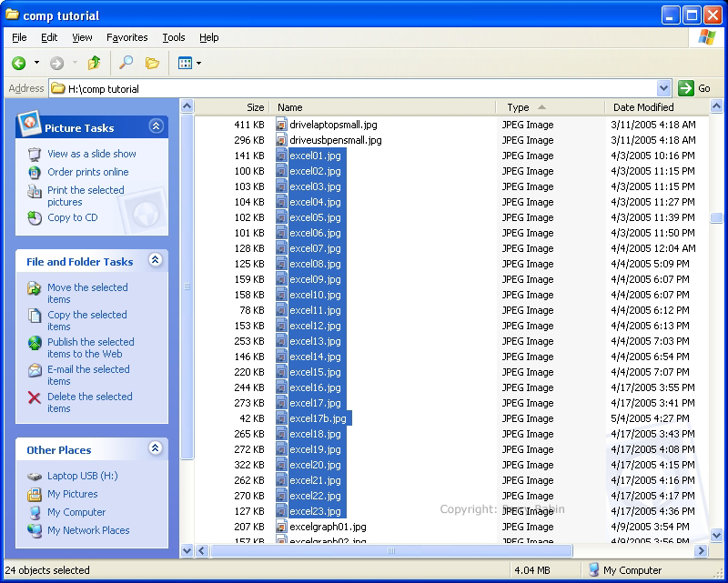Click the Go button arrow

[x=685, y=88]
